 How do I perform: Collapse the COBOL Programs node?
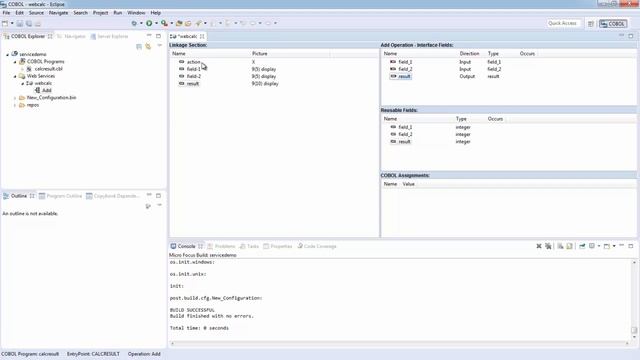pyautogui.click(x=15, y=62)
